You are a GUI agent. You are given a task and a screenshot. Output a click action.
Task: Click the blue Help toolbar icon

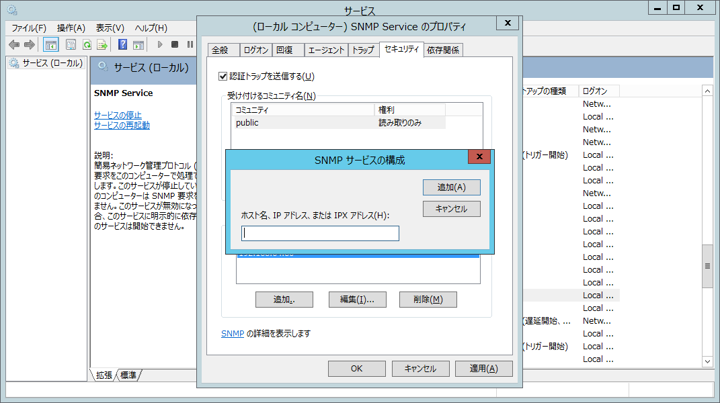pos(123,45)
